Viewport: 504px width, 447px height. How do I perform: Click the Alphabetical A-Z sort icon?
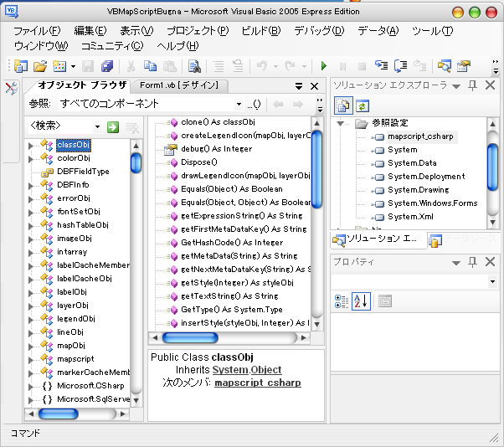(x=361, y=301)
